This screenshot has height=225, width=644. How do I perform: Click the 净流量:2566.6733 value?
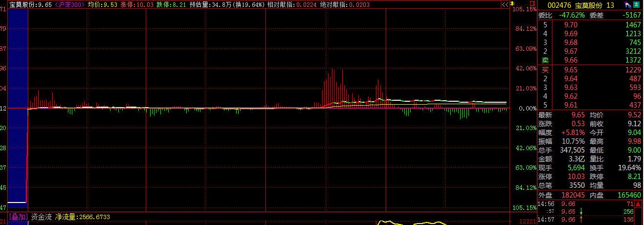pyautogui.click(x=82, y=216)
